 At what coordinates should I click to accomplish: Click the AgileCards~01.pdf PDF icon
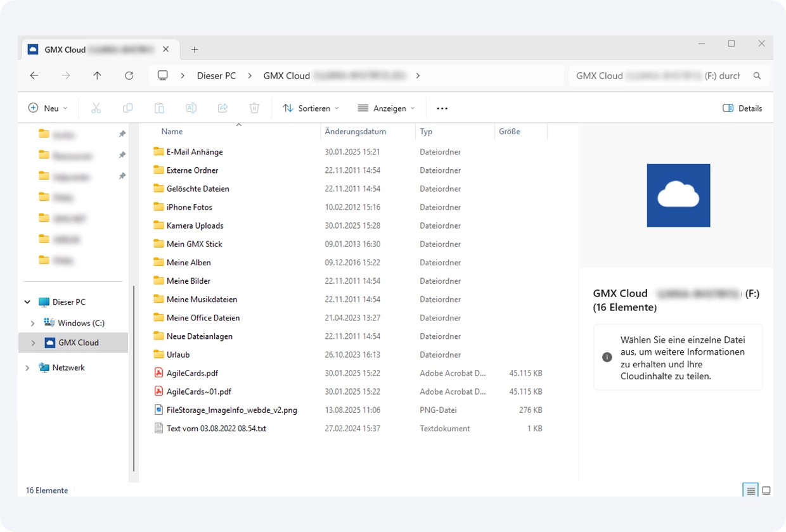159,391
